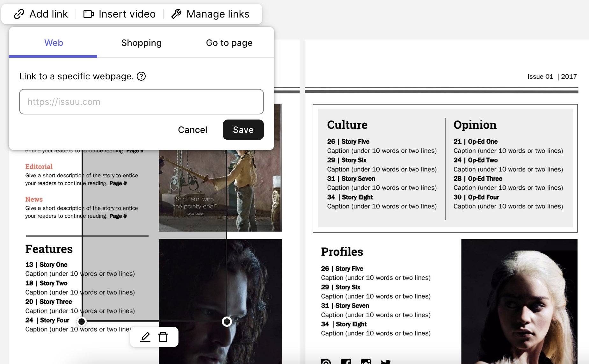The image size is (589, 364).
Task: Click '30 | Op-Ed Four' entry
Action: pos(476,197)
